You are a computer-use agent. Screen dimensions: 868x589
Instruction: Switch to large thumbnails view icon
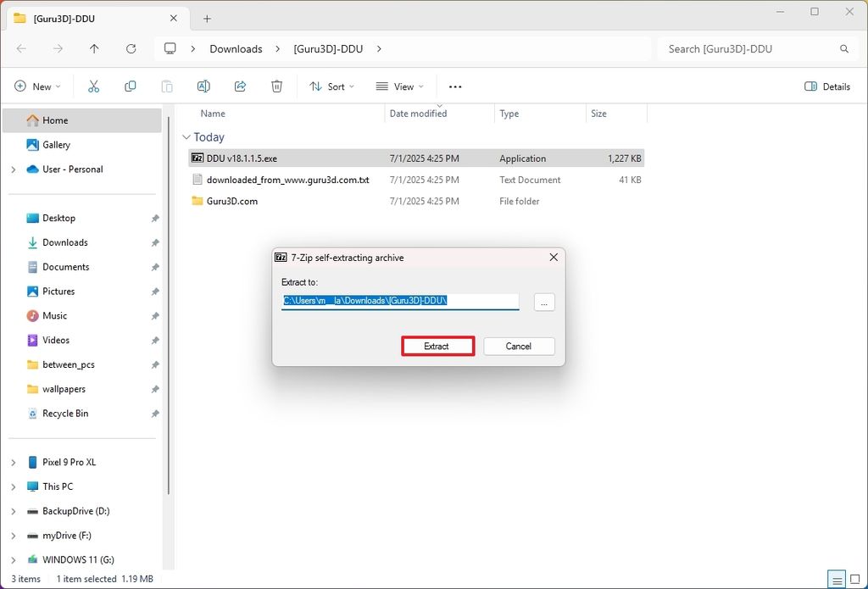[x=854, y=580]
